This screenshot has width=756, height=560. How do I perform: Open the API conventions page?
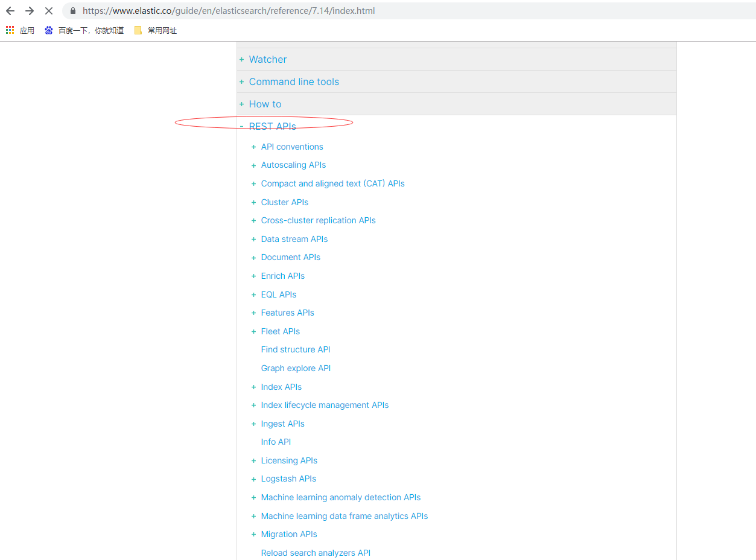click(292, 147)
